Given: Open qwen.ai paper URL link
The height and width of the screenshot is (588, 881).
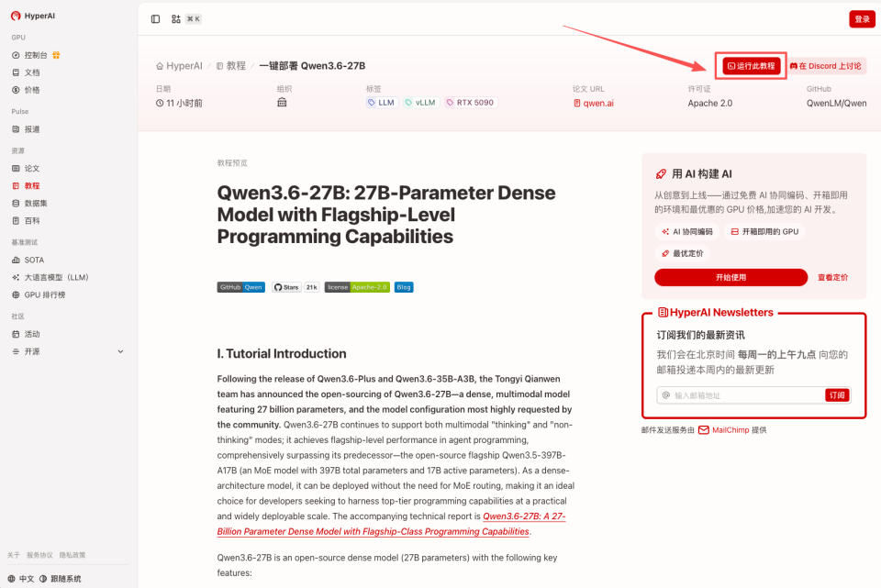Looking at the screenshot, I should (594, 104).
